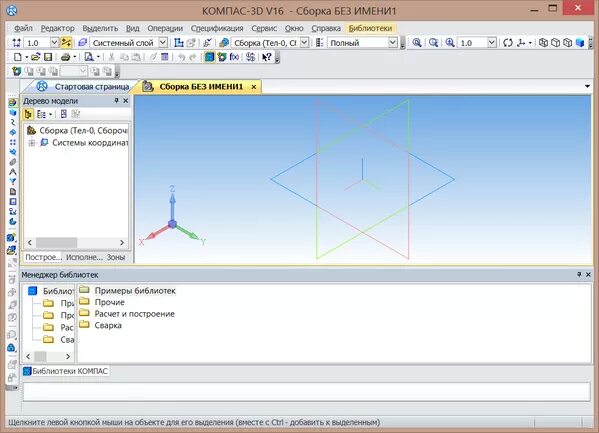This screenshot has height=433, width=599.
Task: Open the Файл menu
Action: click(23, 28)
